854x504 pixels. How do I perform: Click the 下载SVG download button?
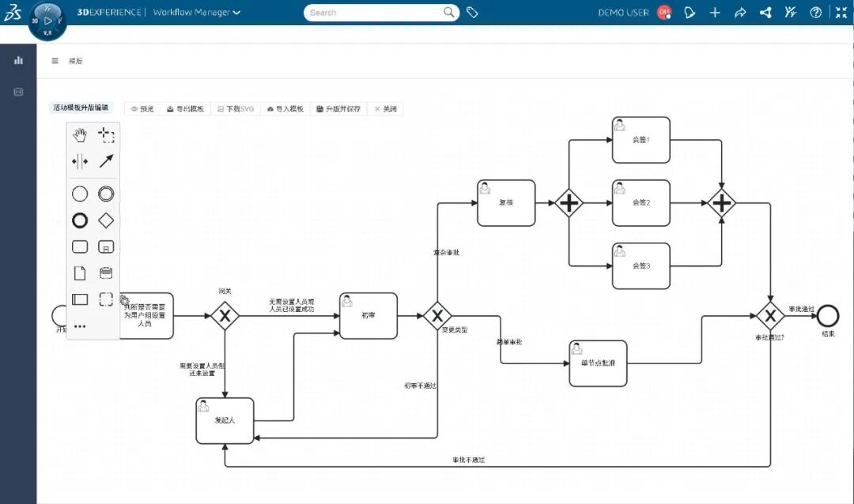point(236,109)
